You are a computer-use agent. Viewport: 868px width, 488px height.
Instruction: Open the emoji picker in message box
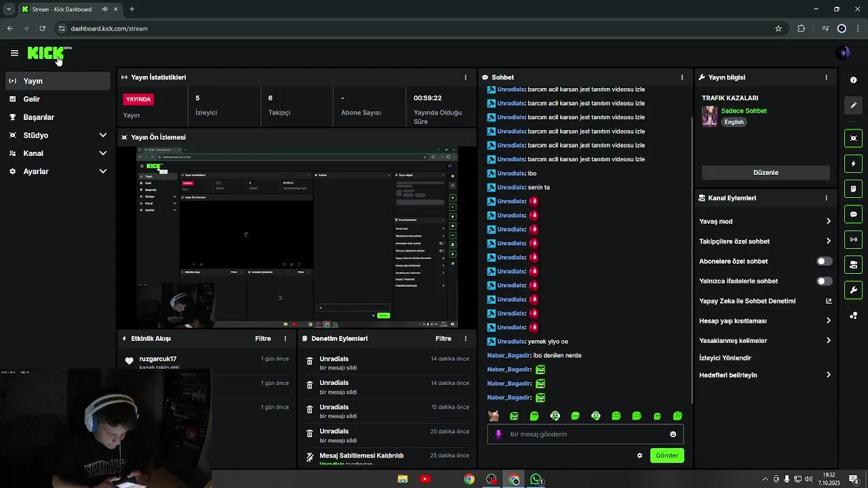pos(673,434)
